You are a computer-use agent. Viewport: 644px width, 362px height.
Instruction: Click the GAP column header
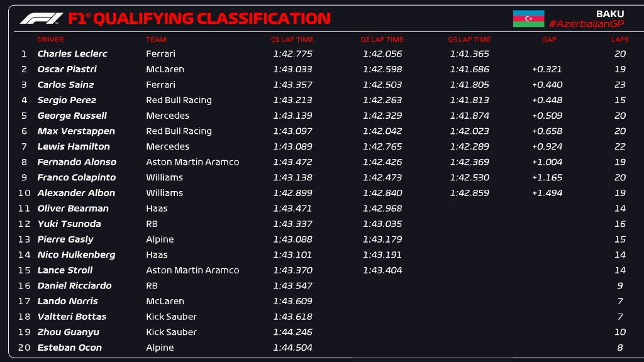(548, 40)
